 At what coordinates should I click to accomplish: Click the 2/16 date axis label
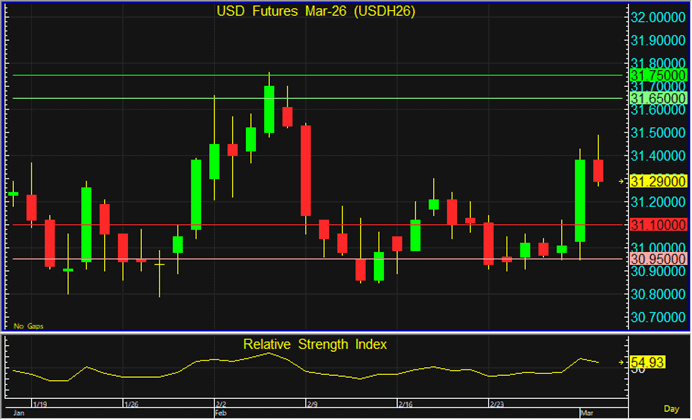tap(406, 404)
